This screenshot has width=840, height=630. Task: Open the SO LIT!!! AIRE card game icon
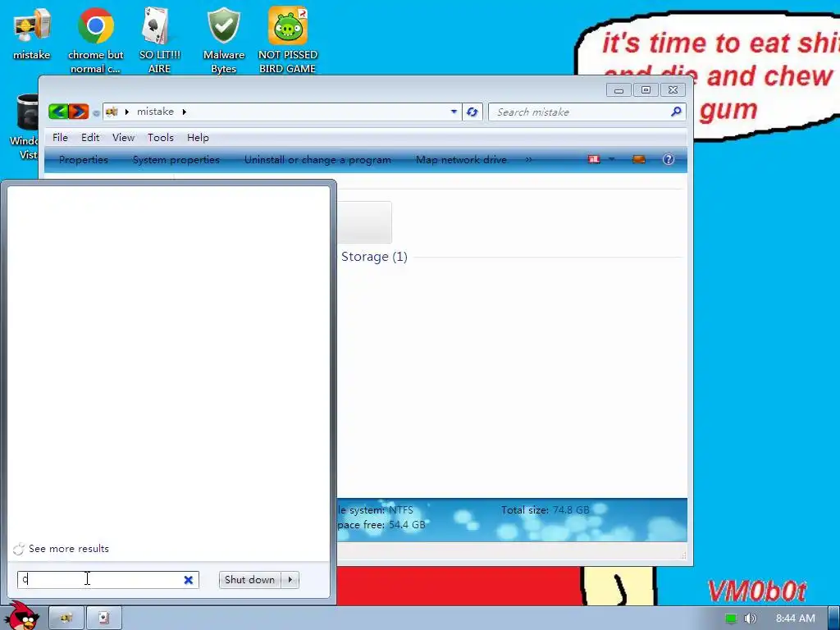(x=159, y=40)
